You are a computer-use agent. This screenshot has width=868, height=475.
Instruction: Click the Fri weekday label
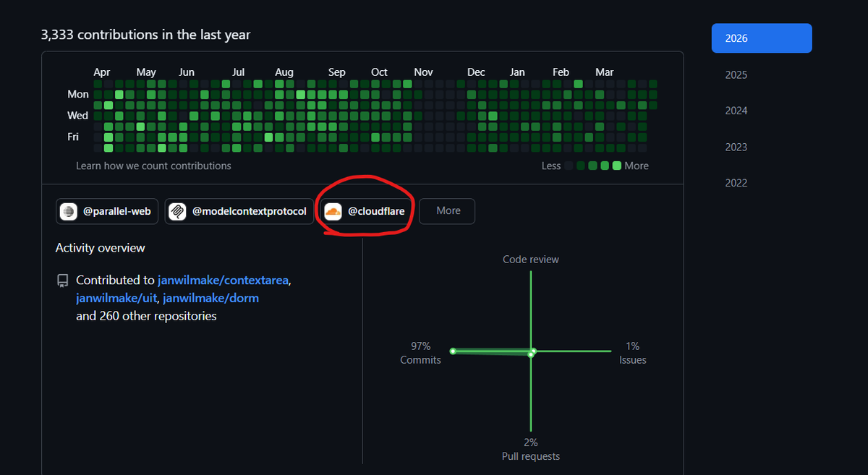pyautogui.click(x=73, y=137)
